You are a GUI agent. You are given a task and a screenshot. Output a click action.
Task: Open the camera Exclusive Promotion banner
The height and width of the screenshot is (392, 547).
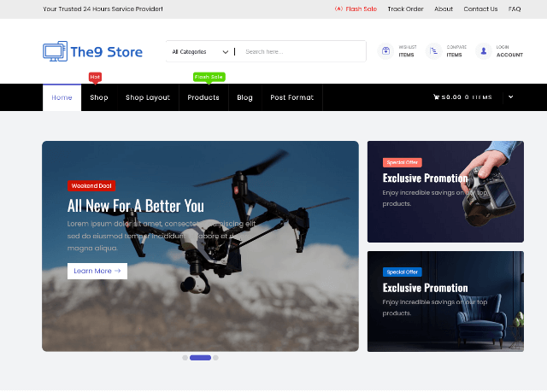[x=445, y=191]
